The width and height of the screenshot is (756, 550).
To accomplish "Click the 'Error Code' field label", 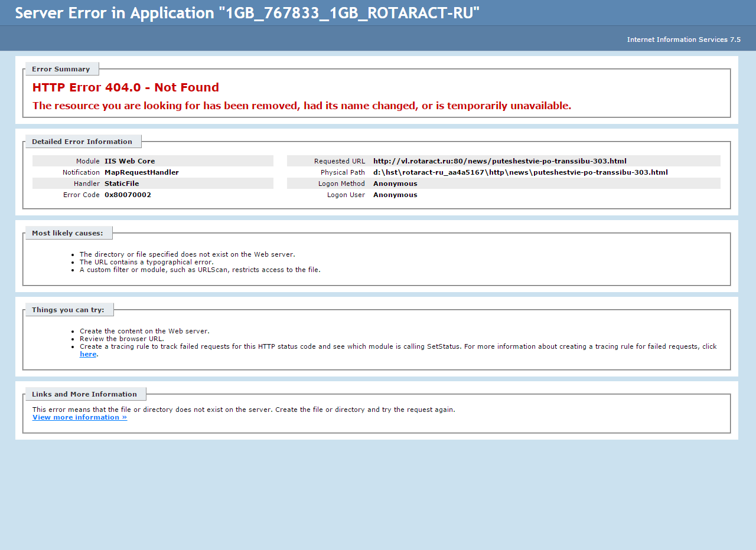I will coord(82,195).
